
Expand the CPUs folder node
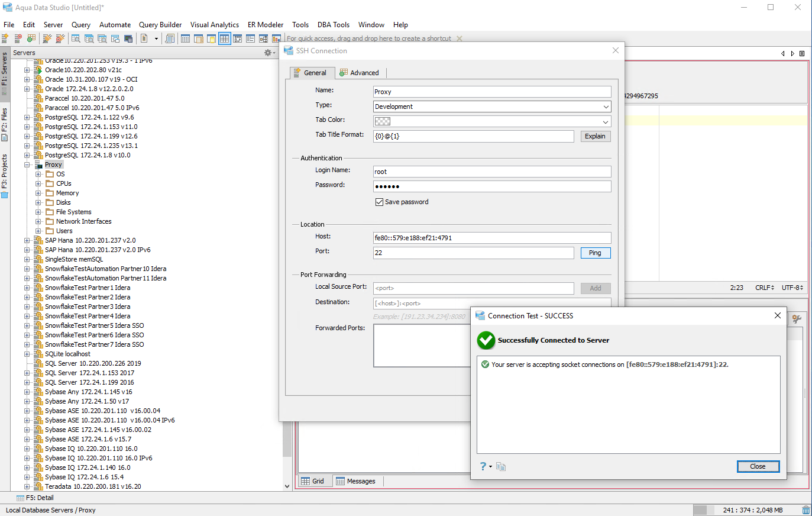(x=38, y=183)
